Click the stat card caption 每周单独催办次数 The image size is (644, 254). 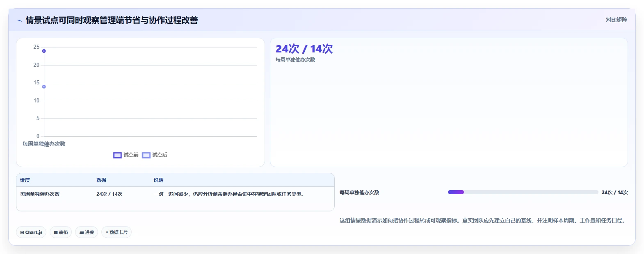(295, 60)
